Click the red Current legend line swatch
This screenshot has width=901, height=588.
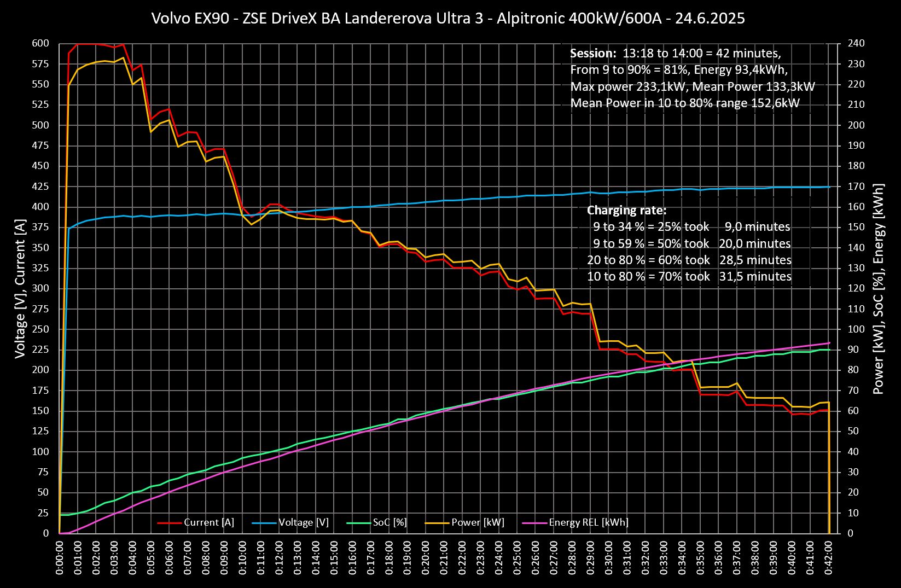170,523
